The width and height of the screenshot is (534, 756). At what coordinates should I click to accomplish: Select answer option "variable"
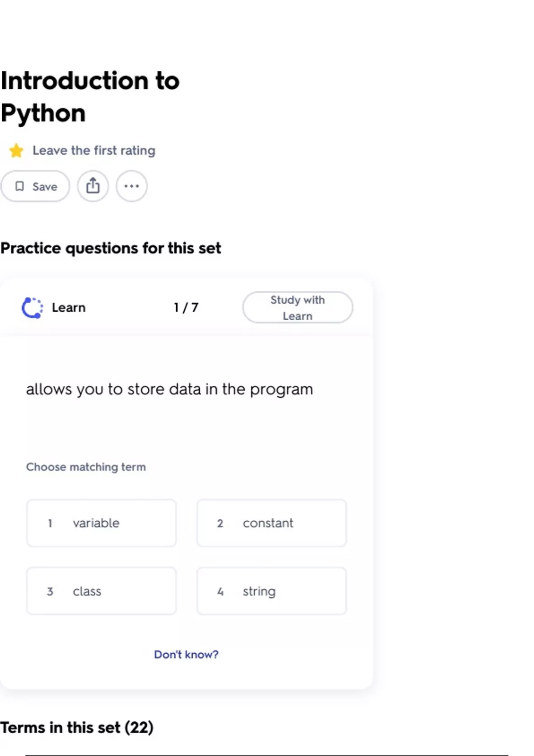(x=101, y=523)
